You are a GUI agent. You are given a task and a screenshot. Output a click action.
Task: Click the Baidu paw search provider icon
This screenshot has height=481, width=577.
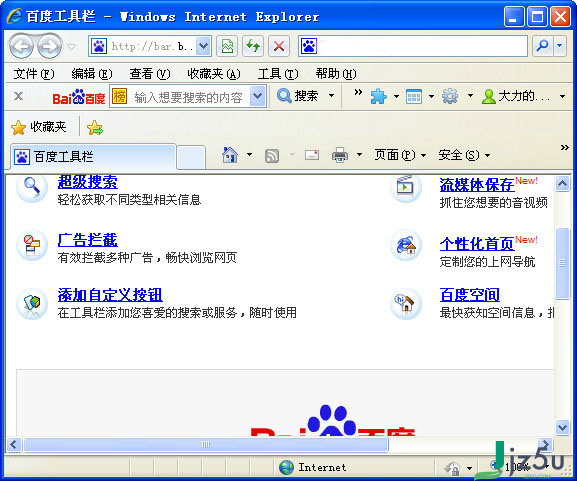[x=309, y=46]
